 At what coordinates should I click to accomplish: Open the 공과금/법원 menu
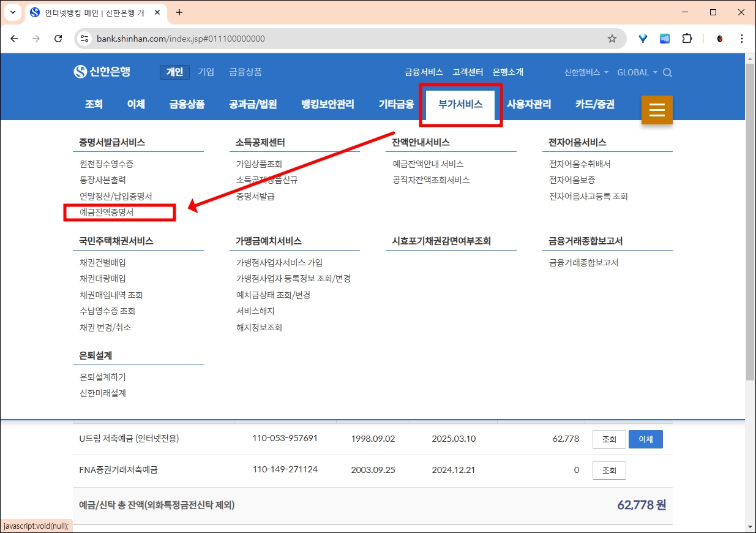tap(253, 104)
